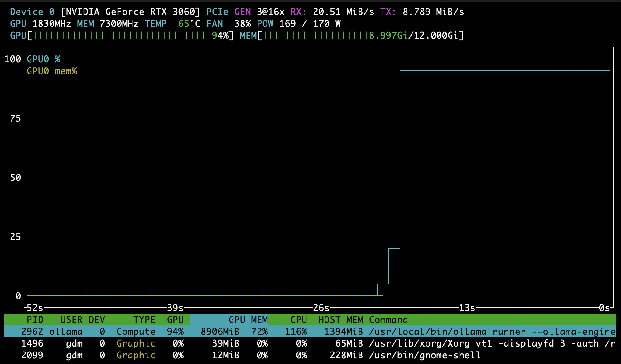The height and width of the screenshot is (364, 621).
Task: Sort by the USER column header
Action: point(71,320)
